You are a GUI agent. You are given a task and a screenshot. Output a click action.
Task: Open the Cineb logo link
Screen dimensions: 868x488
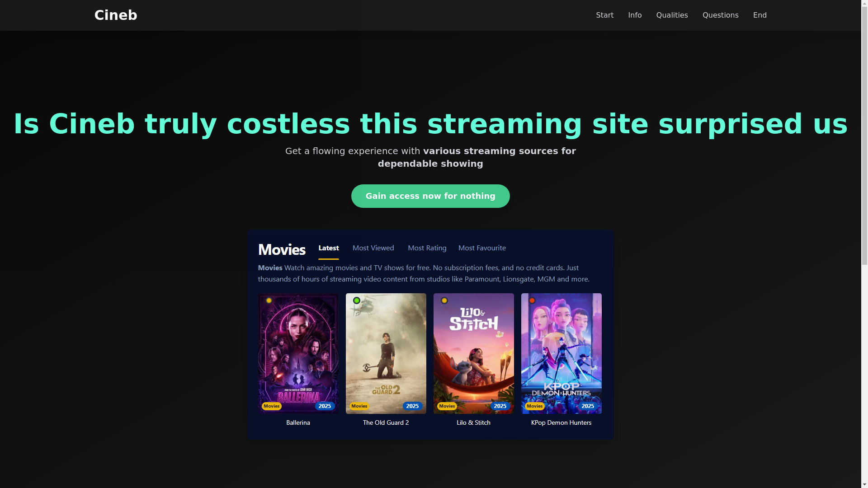[116, 15]
